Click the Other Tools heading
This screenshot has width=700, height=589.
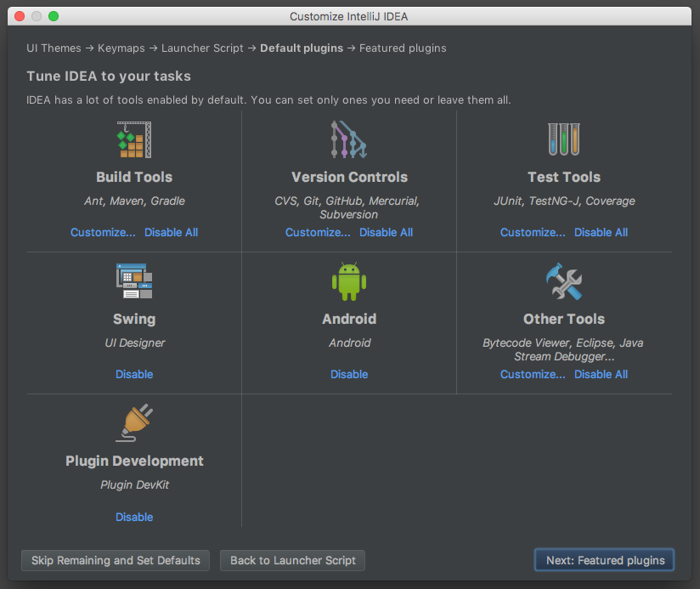pos(564,319)
